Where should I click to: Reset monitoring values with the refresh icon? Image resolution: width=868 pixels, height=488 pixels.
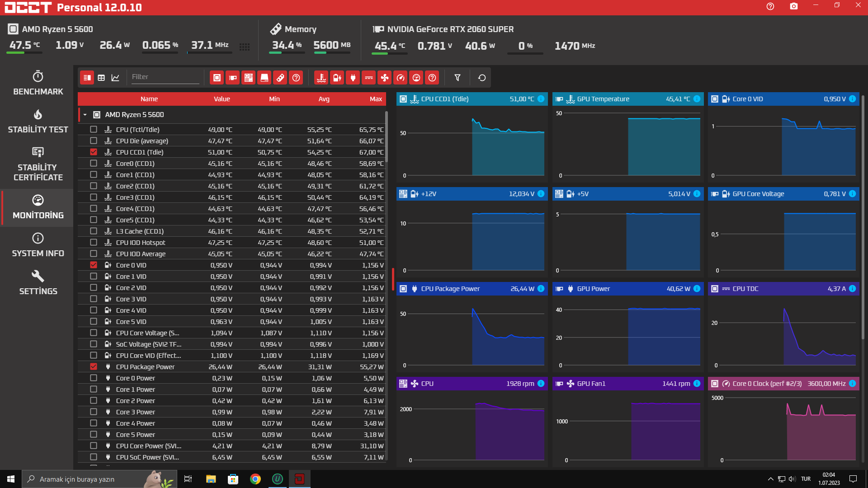click(482, 78)
